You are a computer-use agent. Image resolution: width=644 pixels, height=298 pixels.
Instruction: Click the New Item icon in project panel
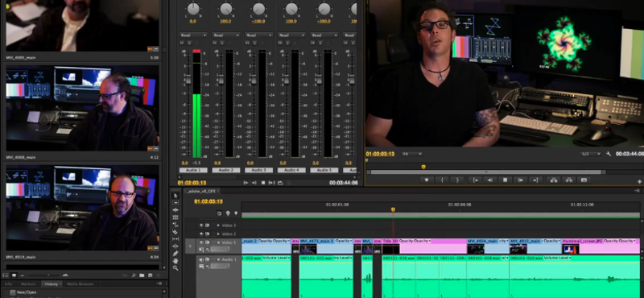pos(149,275)
